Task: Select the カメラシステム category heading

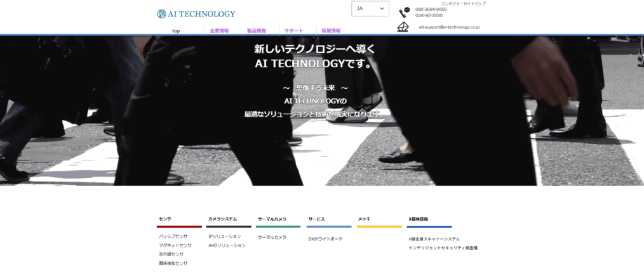Action: [223, 219]
